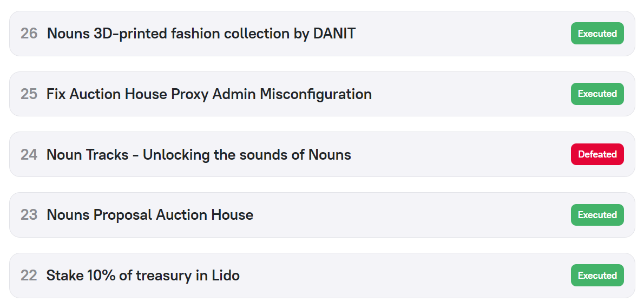Click the Executed badge on proposal 25

coord(597,94)
